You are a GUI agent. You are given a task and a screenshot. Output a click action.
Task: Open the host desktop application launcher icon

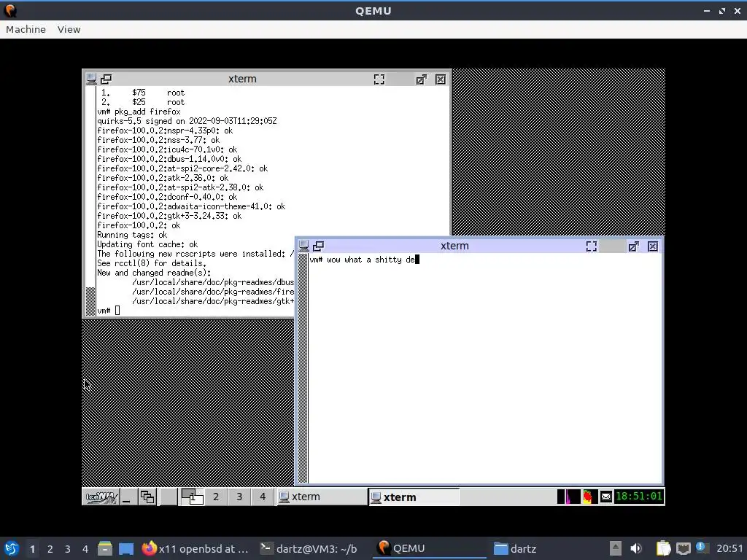pos(11,548)
